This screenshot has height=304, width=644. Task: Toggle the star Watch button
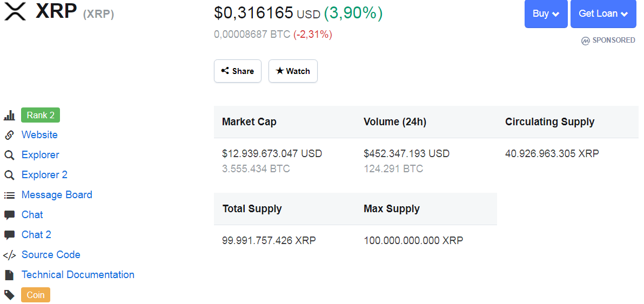click(293, 71)
